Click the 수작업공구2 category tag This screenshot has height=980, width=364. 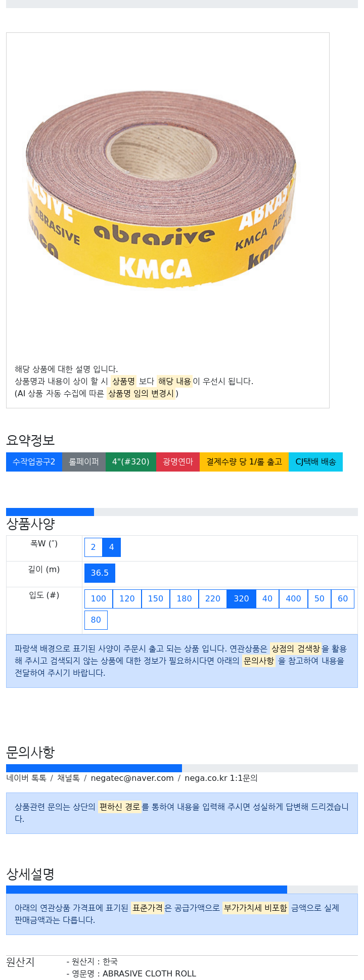tap(34, 462)
